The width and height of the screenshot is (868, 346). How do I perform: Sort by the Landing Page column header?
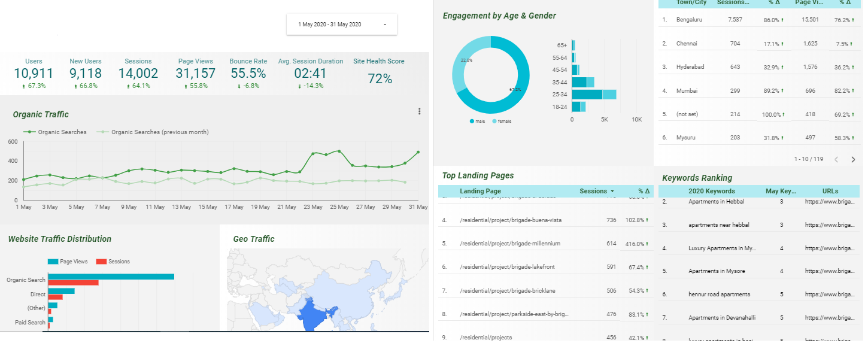[x=480, y=191]
